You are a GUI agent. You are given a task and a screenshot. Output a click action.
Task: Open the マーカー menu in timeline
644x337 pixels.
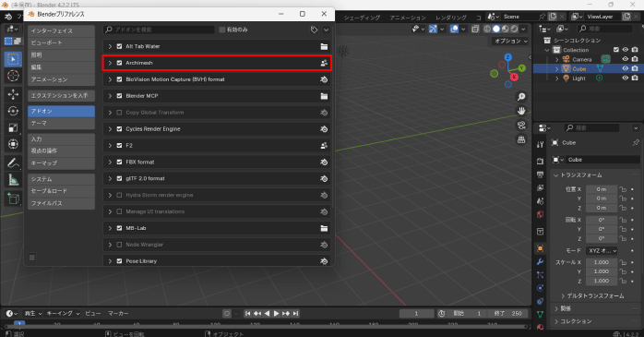pyautogui.click(x=118, y=314)
